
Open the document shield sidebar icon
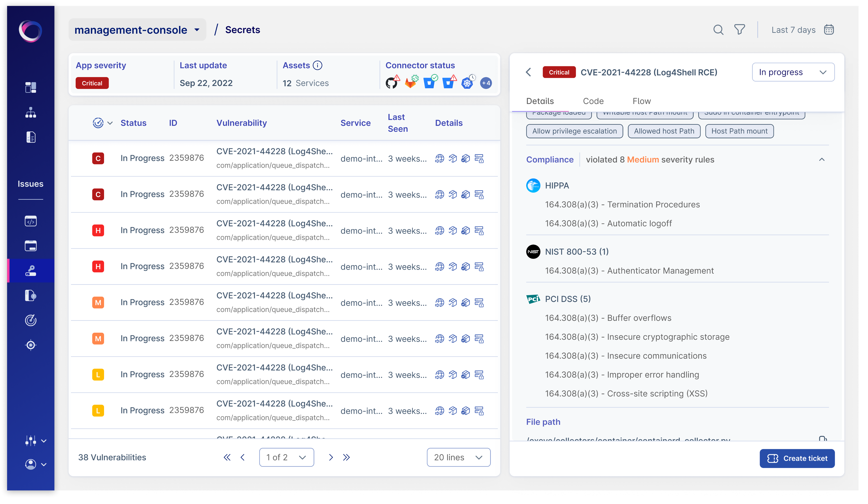31,295
